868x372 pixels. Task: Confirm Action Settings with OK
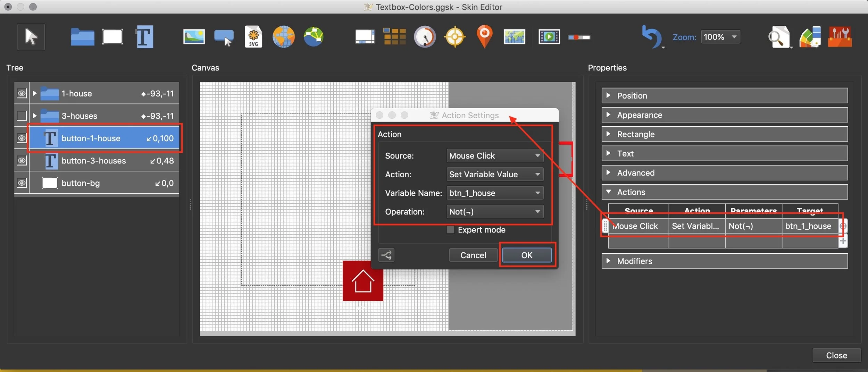pos(527,255)
